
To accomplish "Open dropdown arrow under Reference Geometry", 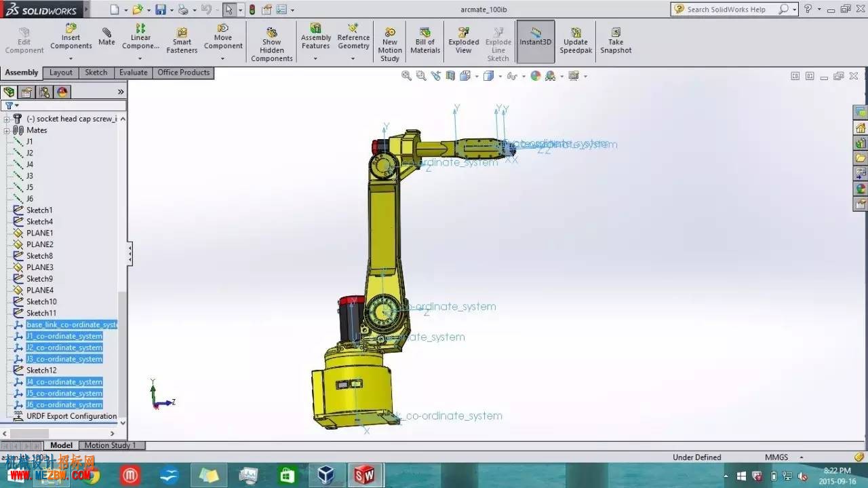I will 353,58.
